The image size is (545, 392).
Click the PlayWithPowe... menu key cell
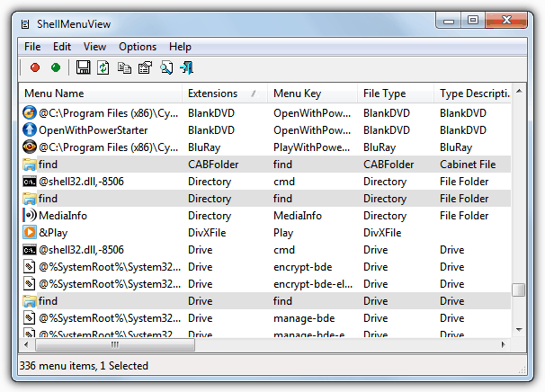click(x=312, y=147)
